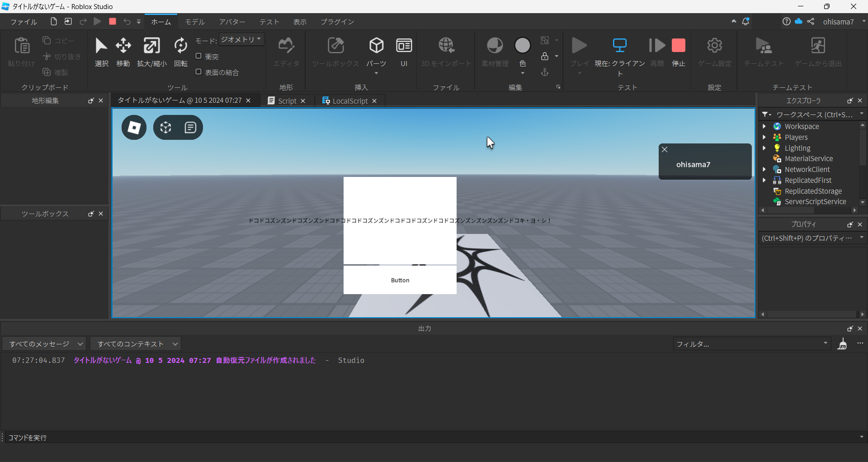Enable the 表面の結合 checkbox
Image resolution: width=868 pixels, height=462 pixels.
coord(198,71)
